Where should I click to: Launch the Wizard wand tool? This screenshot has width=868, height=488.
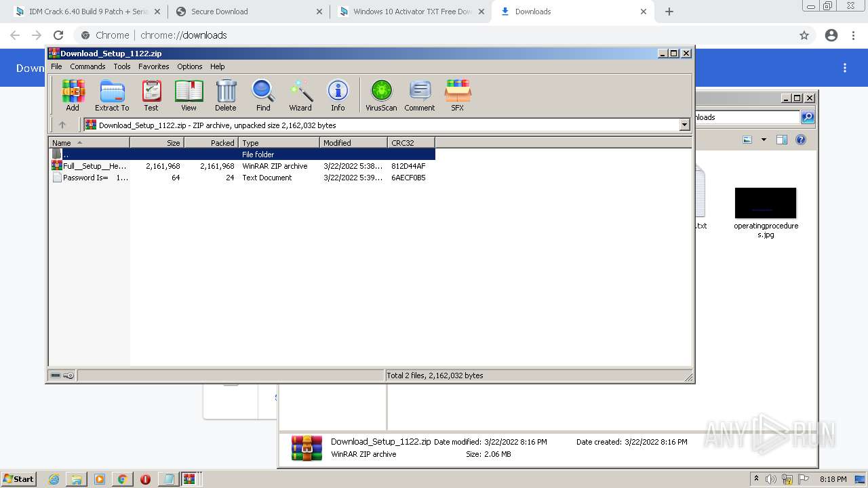tap(300, 95)
